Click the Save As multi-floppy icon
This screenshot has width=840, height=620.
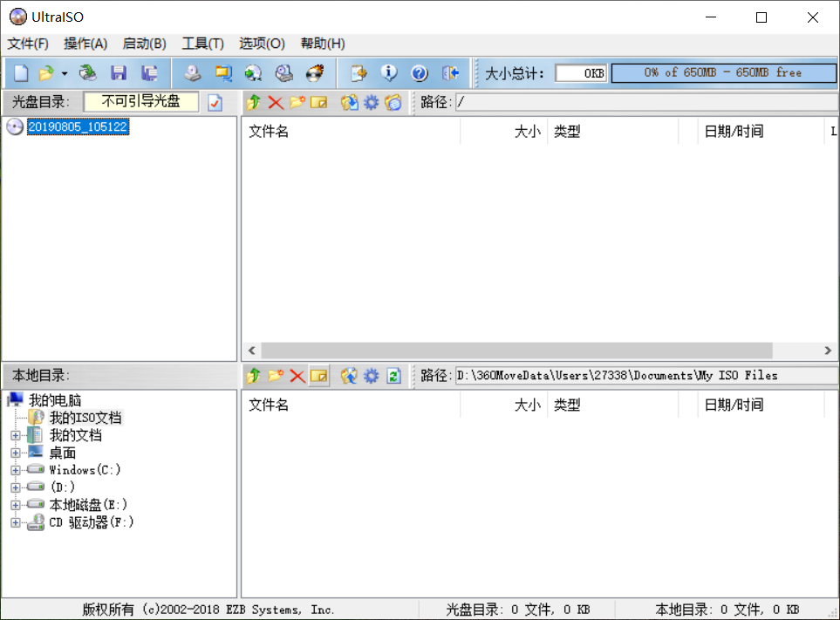click(x=149, y=73)
